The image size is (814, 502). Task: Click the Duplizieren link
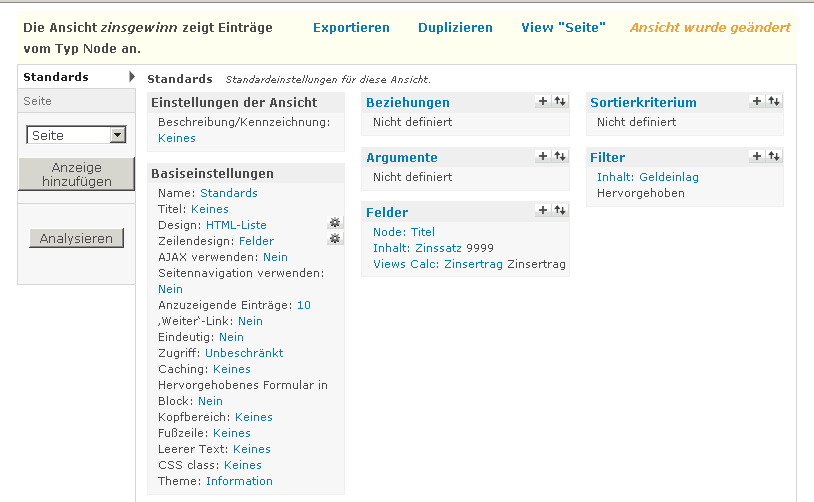(x=455, y=28)
